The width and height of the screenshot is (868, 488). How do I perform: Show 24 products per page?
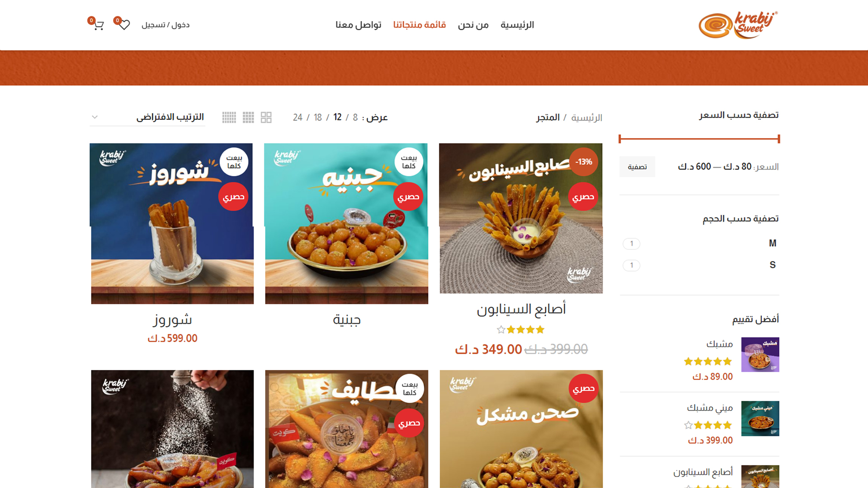click(x=297, y=117)
